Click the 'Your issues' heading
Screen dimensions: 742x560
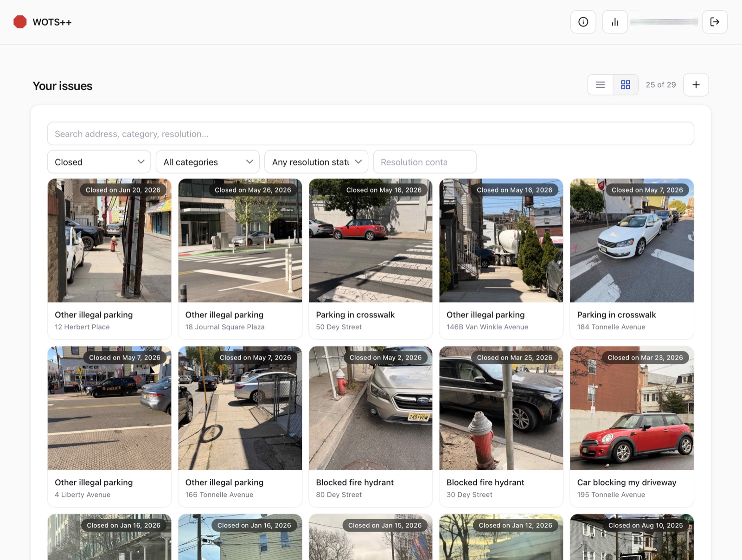point(63,86)
